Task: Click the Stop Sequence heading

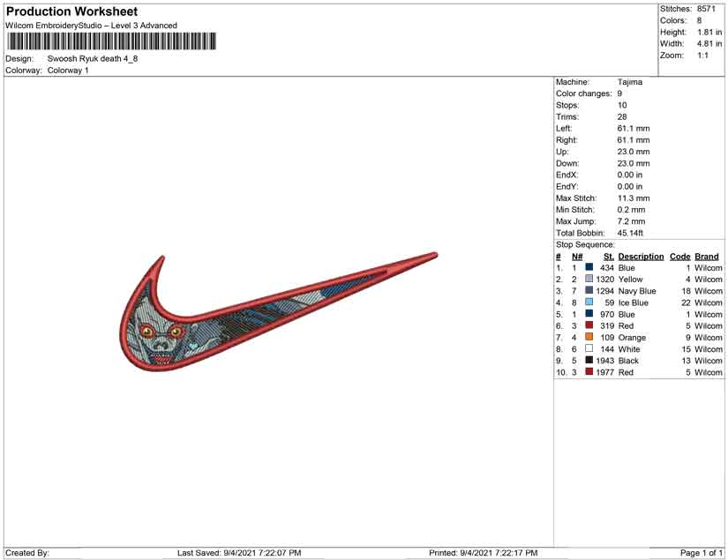Action: 585,244
